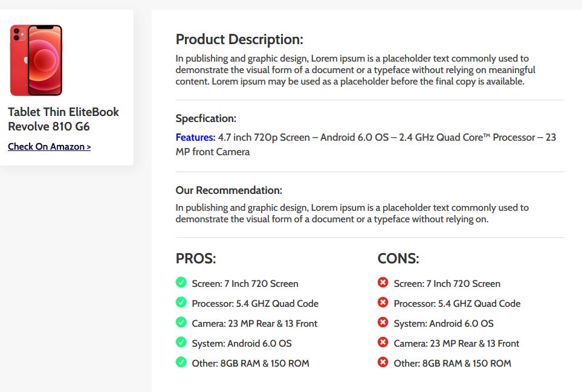582x392 pixels.
Task: Click Tablet Thin EliteBook Revolve title
Action: tap(63, 119)
